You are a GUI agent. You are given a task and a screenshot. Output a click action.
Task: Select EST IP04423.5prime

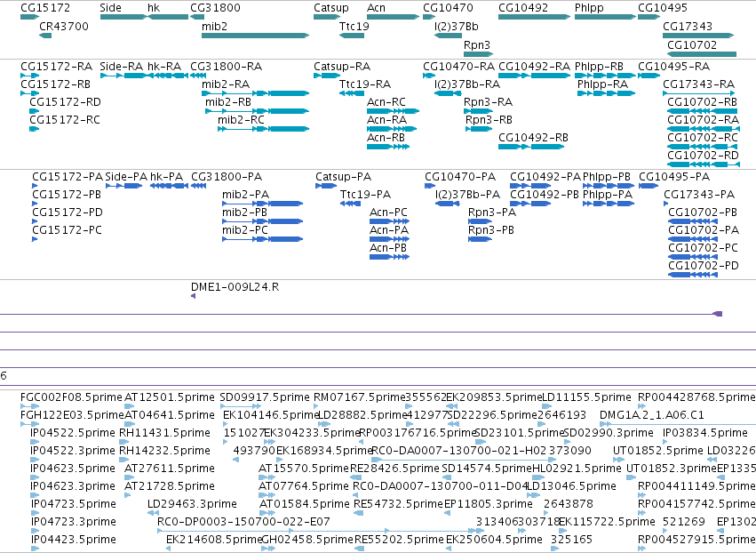[x=73, y=540]
